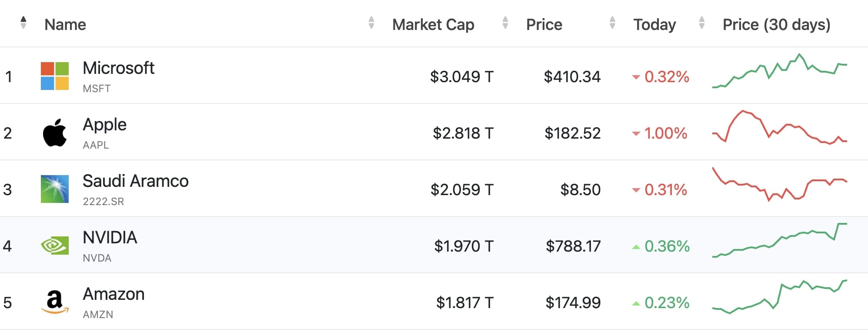This screenshot has height=332, width=868.
Task: Click the Microsoft logo icon
Action: pyautogui.click(x=55, y=76)
